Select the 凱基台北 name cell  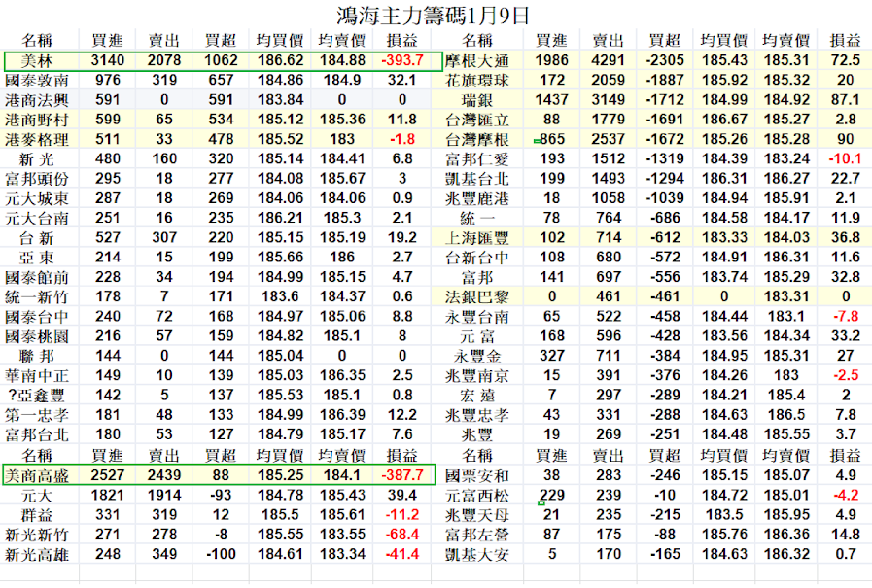pyautogui.click(x=477, y=179)
